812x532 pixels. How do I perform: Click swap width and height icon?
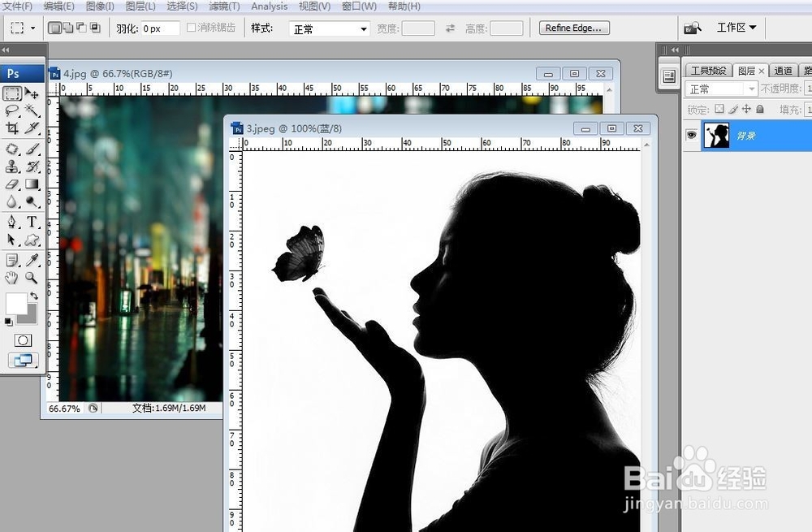pos(450,28)
